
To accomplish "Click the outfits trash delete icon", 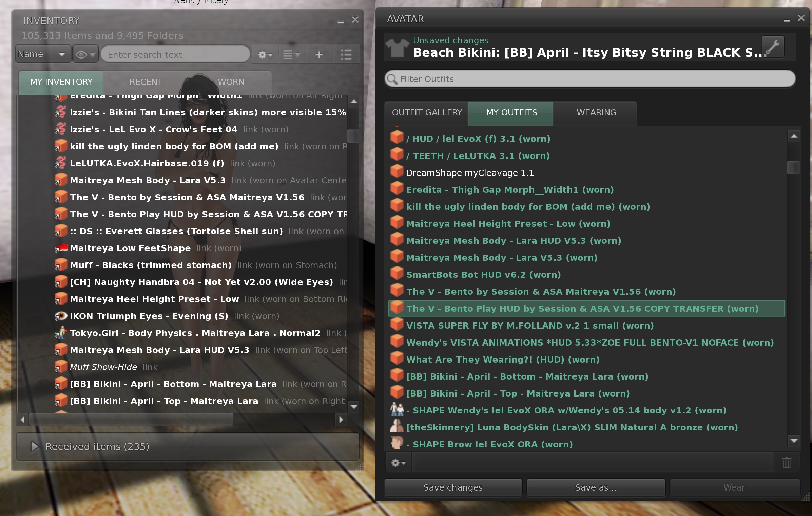I will click(x=786, y=463).
